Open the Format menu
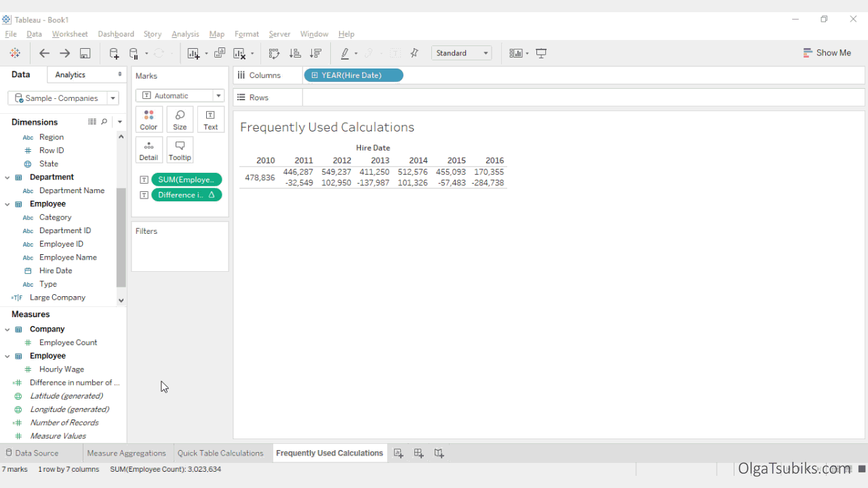The width and height of the screenshot is (868, 488). pos(247,34)
